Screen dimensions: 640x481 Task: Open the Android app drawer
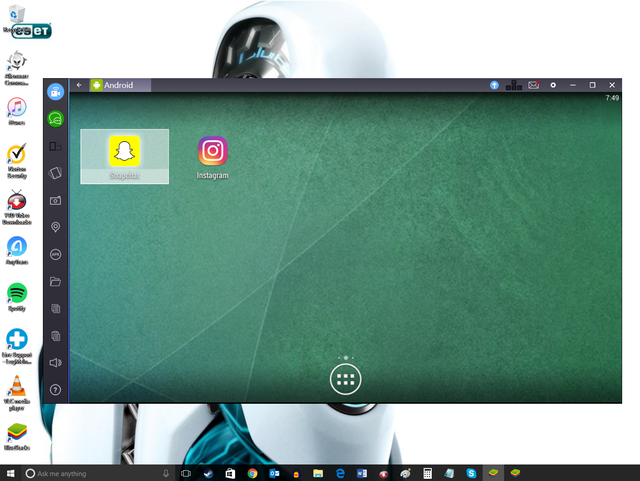345,379
